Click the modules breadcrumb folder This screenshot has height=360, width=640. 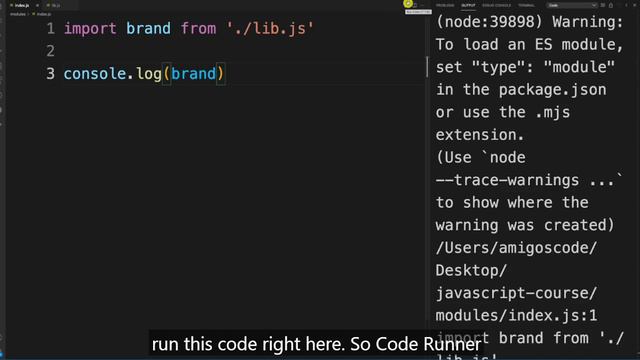[18, 14]
